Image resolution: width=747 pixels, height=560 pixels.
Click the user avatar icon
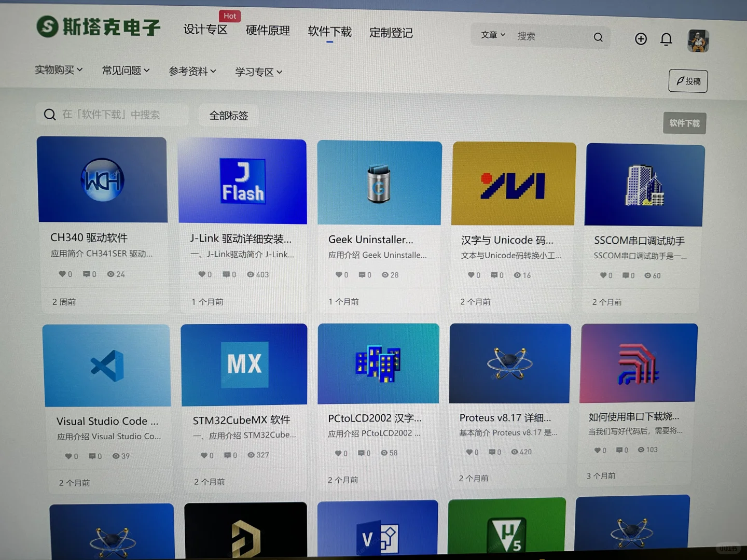[698, 40]
